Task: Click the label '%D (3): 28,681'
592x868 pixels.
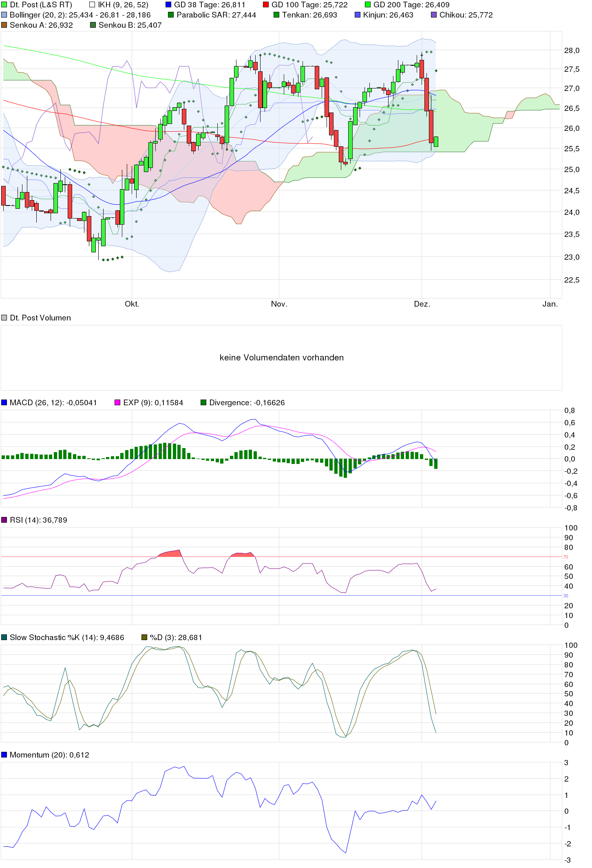Action: (x=176, y=638)
